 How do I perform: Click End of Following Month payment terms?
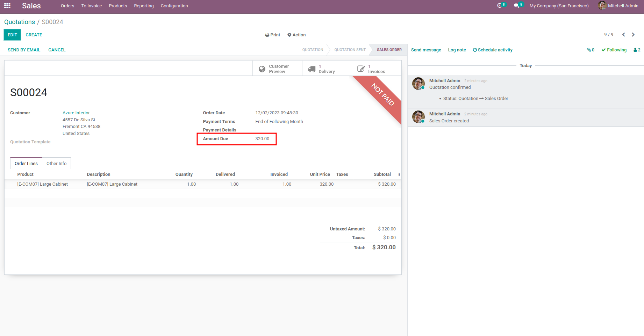tap(279, 122)
